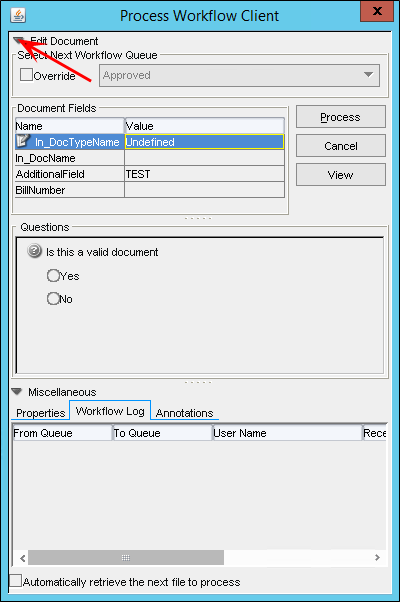Screen dimensions: 400x602
Task: Select the Yes radio button
Action: pyautogui.click(x=53, y=276)
